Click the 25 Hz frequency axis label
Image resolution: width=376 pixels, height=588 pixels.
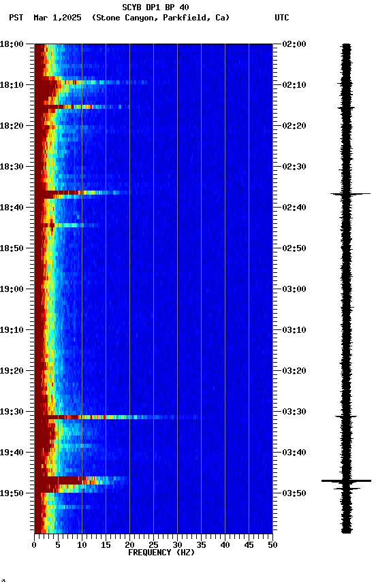point(153,545)
